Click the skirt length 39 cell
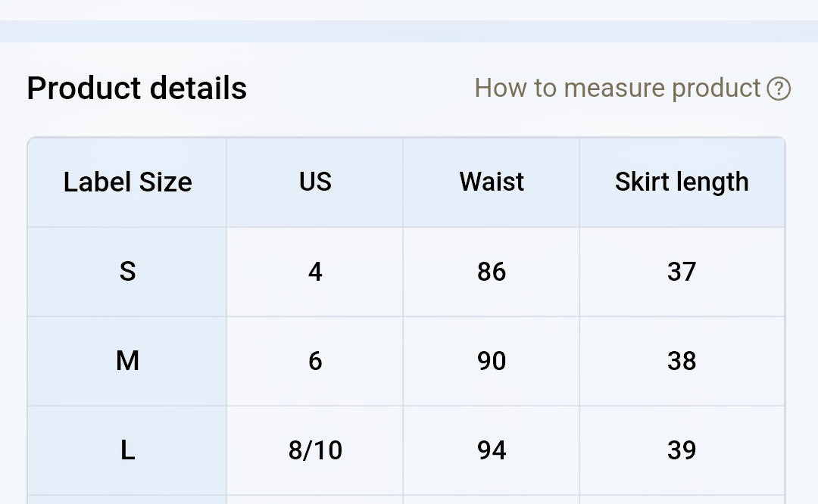The image size is (818, 504). (682, 451)
